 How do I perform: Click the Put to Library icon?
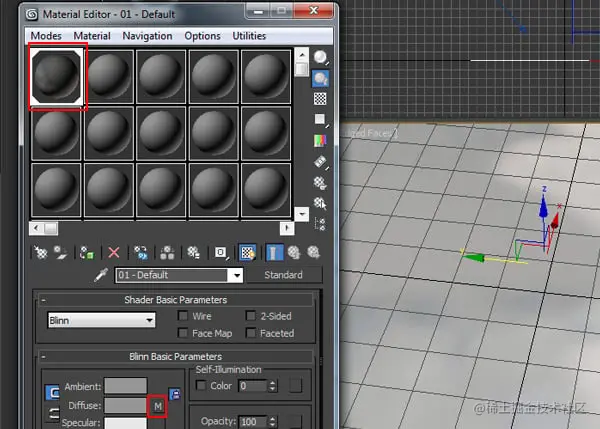point(193,253)
